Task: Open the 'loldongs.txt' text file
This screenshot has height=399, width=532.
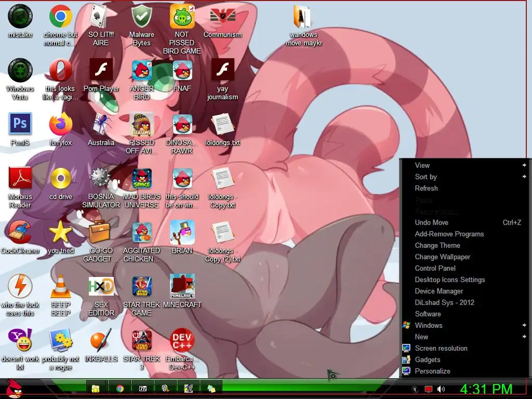Action: click(222, 129)
